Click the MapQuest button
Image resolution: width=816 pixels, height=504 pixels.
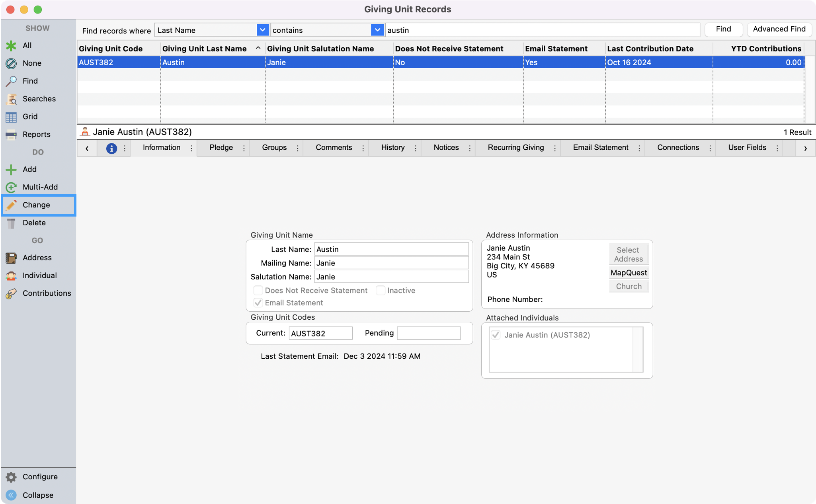(628, 272)
